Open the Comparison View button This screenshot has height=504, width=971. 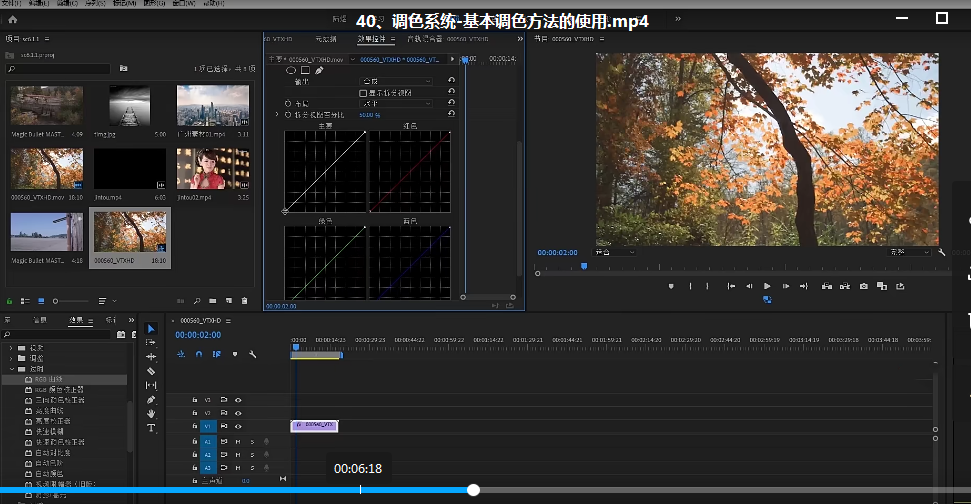[882, 286]
